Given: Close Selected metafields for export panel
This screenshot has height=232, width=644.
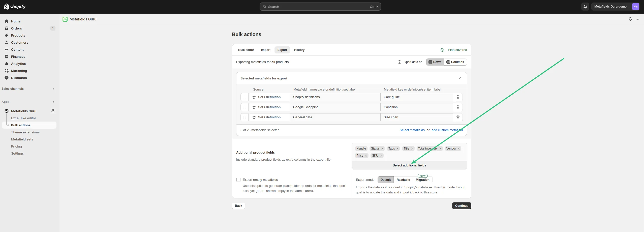Looking at the screenshot, I should tap(460, 78).
